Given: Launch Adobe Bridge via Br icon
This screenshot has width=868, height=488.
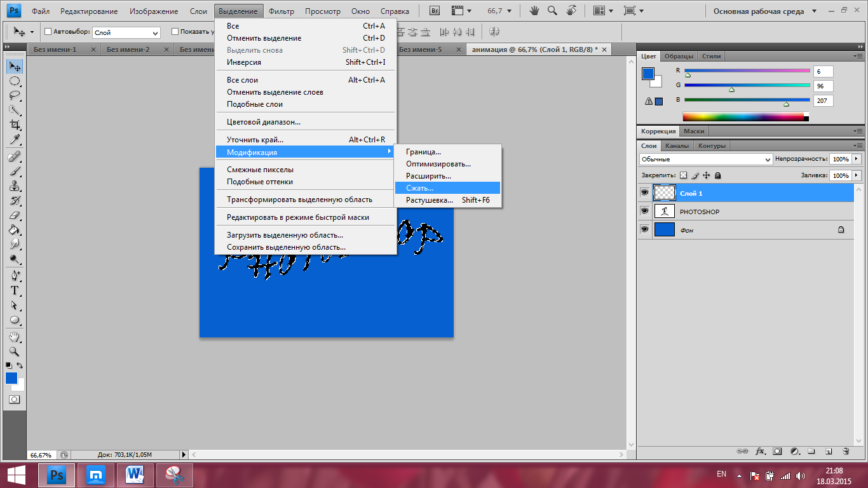Looking at the screenshot, I should 435,11.
